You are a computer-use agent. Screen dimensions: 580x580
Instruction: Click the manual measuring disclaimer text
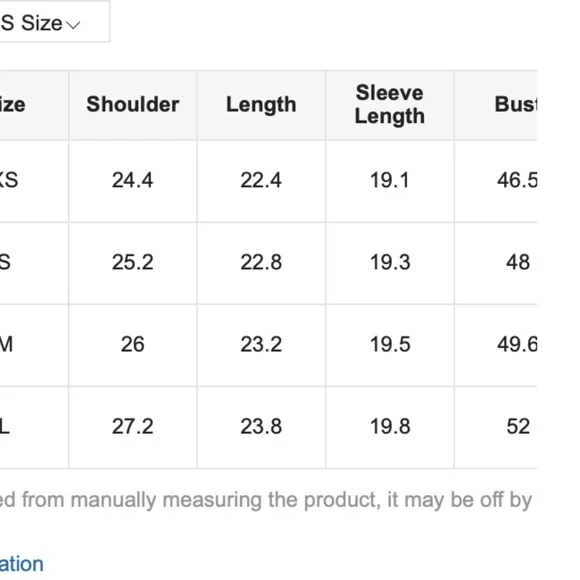pos(266,500)
